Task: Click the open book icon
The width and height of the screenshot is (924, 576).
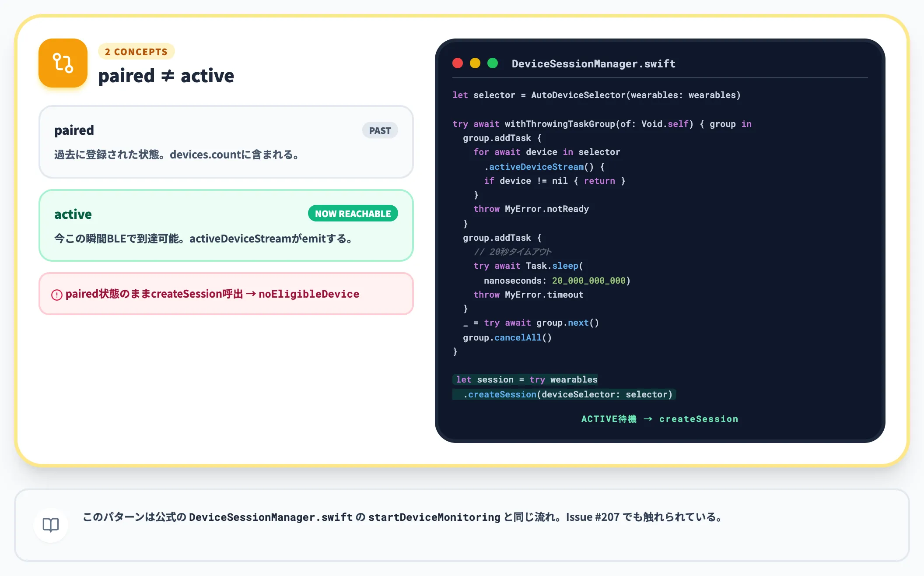Action: [x=51, y=525]
